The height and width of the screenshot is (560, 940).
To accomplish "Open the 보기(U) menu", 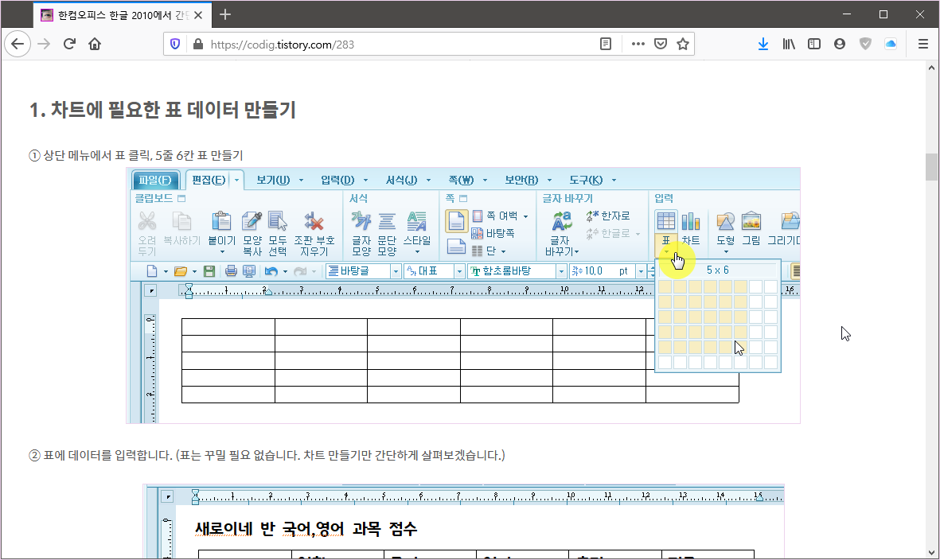I will click(273, 180).
